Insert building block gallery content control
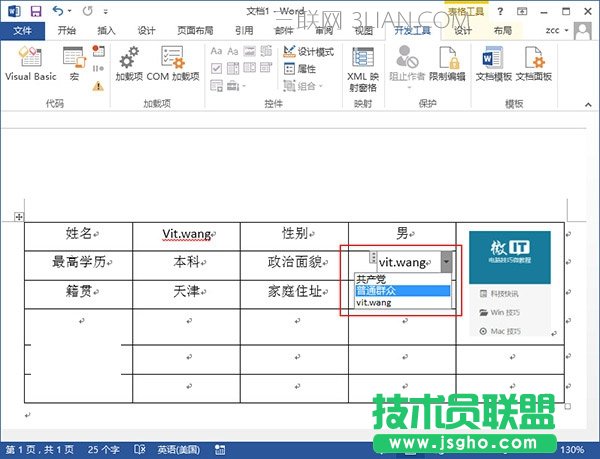 click(266, 51)
